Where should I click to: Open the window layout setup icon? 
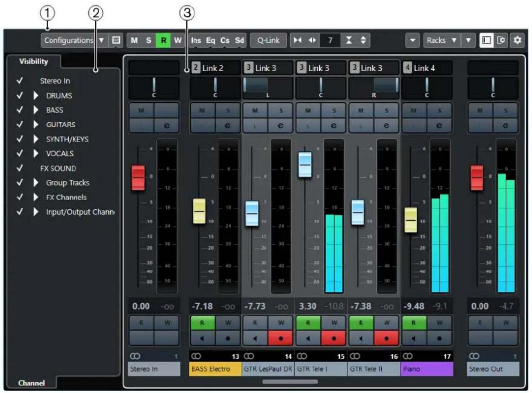(501, 41)
